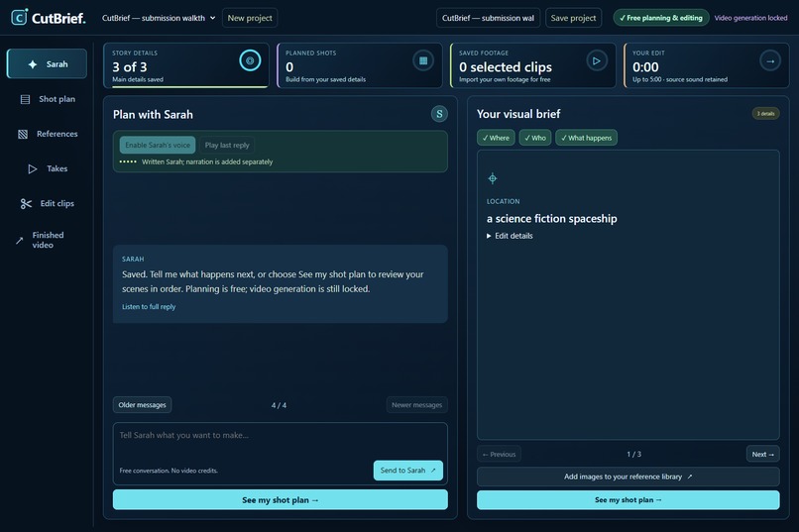Click the Shot plan list icon
This screenshot has height=532, width=799.
point(25,99)
